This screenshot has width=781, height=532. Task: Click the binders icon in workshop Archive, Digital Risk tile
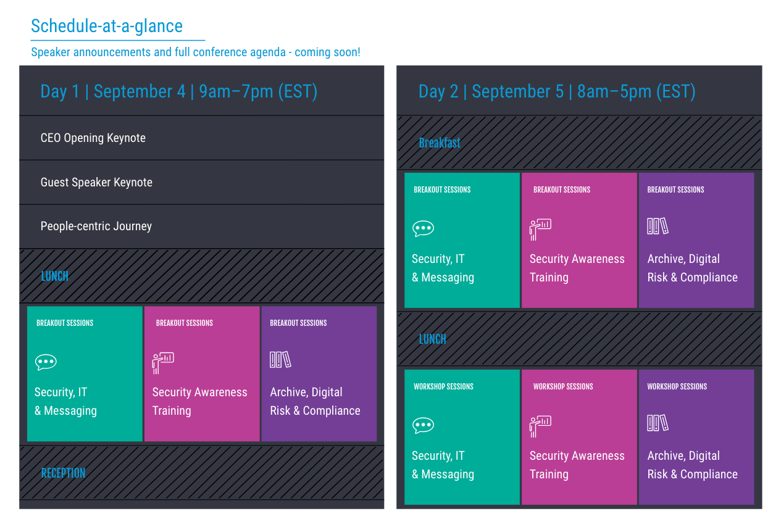(658, 423)
